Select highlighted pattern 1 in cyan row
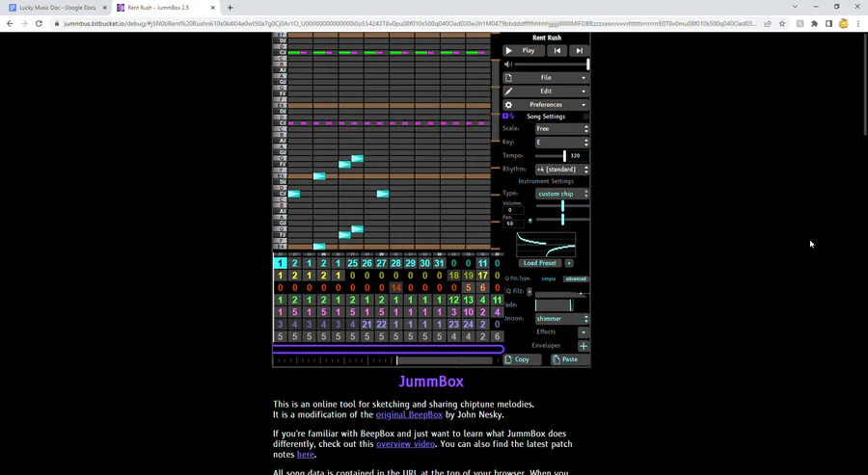The height and width of the screenshot is (475, 868). [280, 263]
